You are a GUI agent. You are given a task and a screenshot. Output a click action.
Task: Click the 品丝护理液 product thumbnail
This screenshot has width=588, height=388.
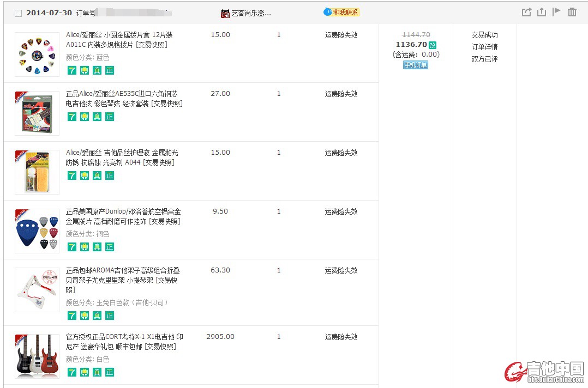(37, 172)
